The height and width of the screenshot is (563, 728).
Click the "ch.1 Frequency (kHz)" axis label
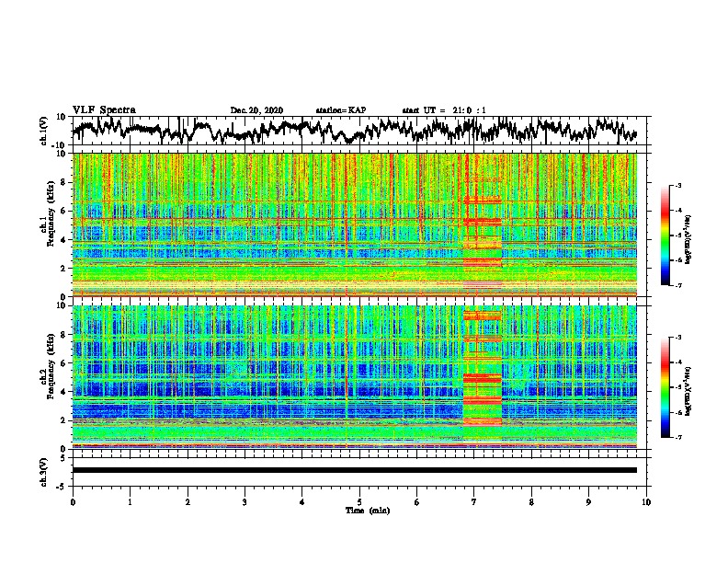point(47,213)
